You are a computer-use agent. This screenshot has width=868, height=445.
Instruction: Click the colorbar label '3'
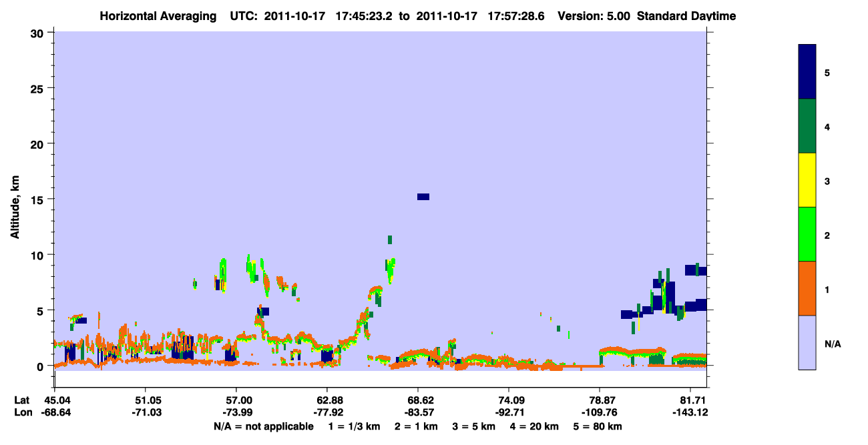tap(827, 181)
